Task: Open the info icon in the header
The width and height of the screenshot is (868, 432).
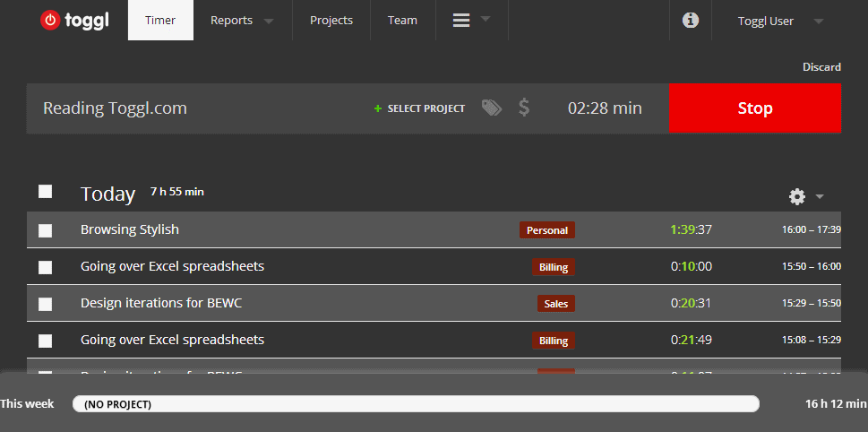Action: click(691, 21)
